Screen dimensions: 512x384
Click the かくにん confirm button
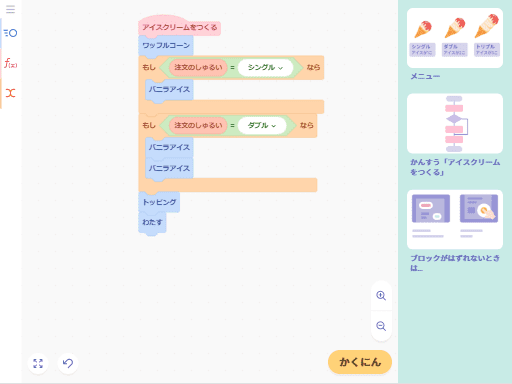point(360,362)
